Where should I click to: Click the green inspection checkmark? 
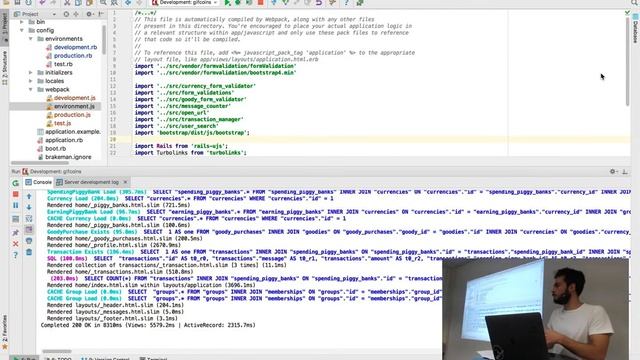click(627, 13)
